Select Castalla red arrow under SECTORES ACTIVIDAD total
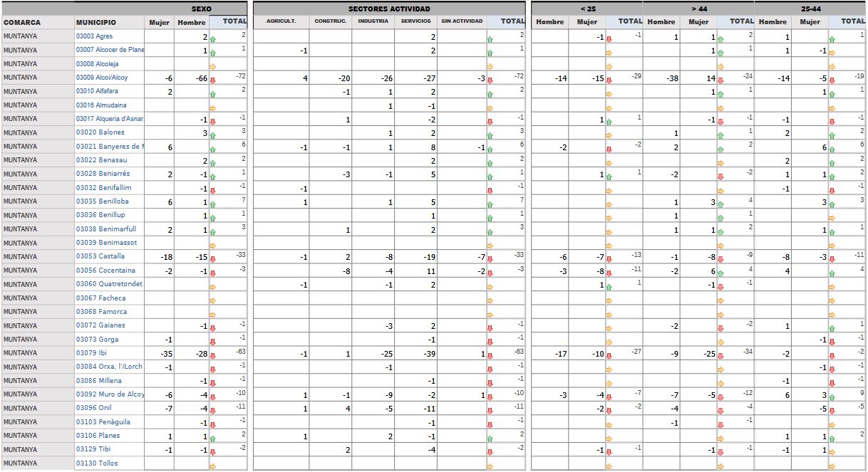The height and width of the screenshot is (472, 868). [x=490, y=260]
